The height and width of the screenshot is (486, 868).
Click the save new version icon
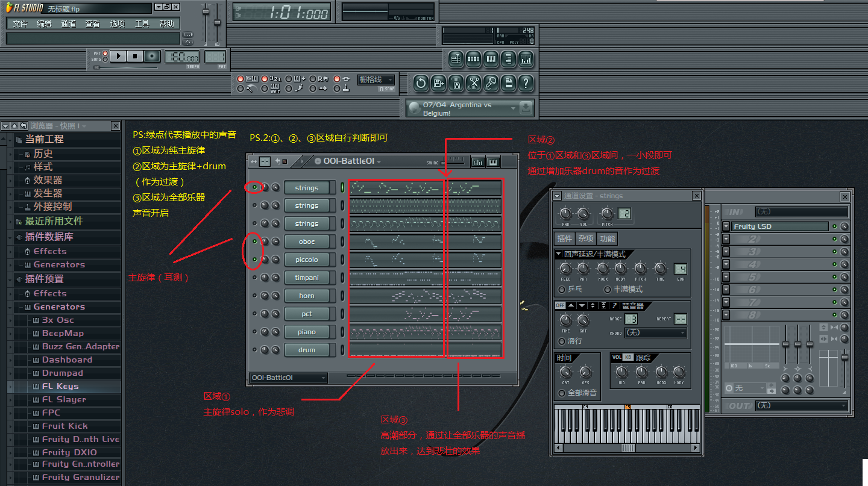click(x=438, y=83)
